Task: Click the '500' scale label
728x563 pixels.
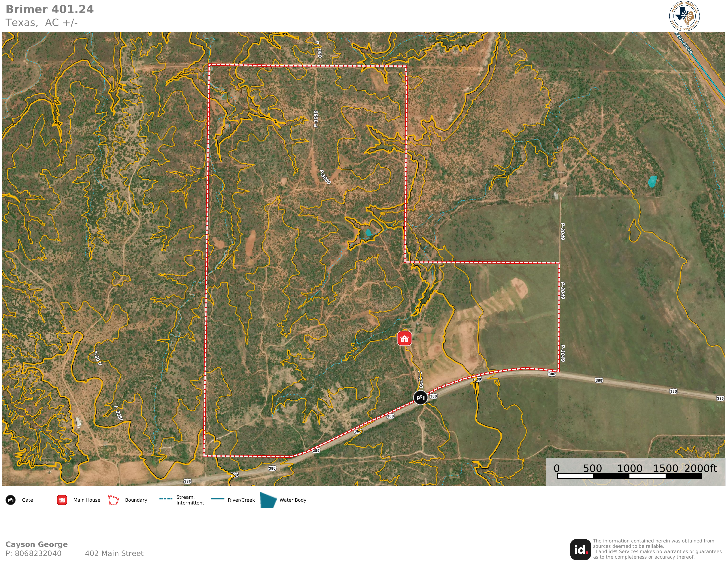Action: 592,468
